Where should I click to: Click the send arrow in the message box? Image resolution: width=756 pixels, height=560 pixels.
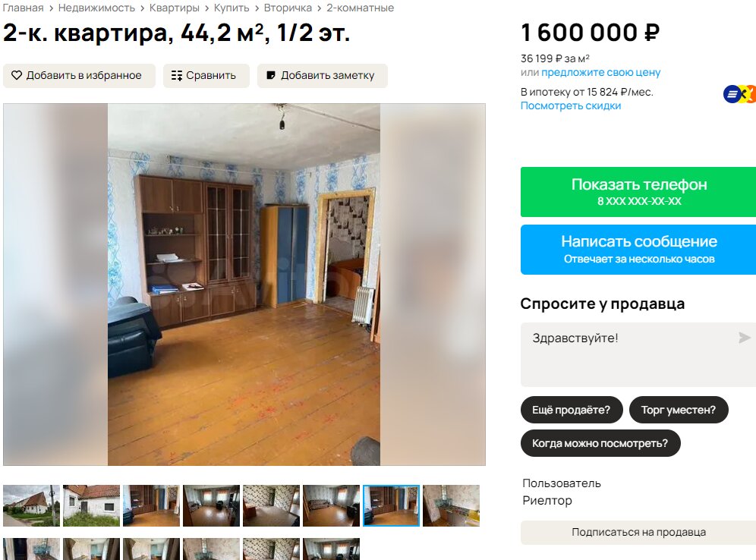click(745, 338)
